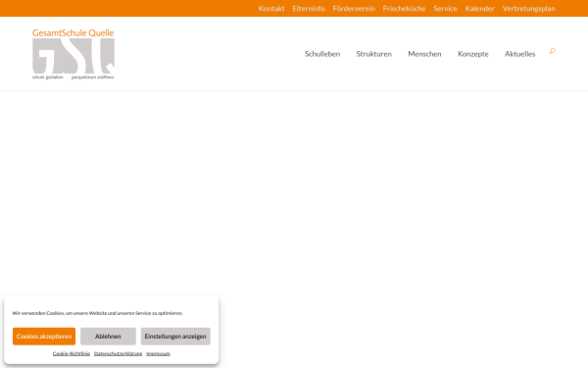588x368 pixels.
Task: Visit the Frischeküche page
Action: (404, 8)
